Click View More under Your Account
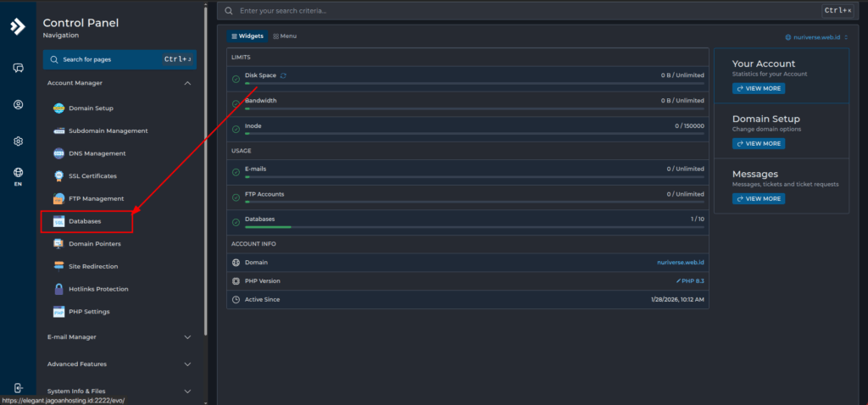868x405 pixels. click(759, 89)
